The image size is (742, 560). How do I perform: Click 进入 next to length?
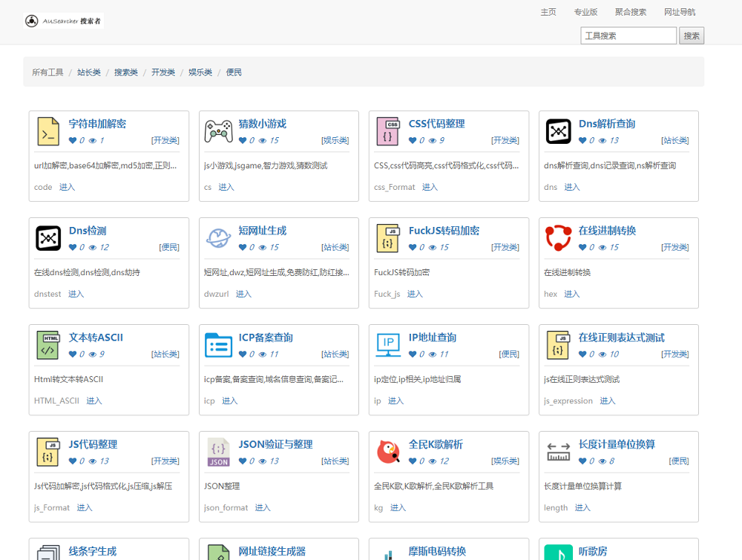[582, 508]
